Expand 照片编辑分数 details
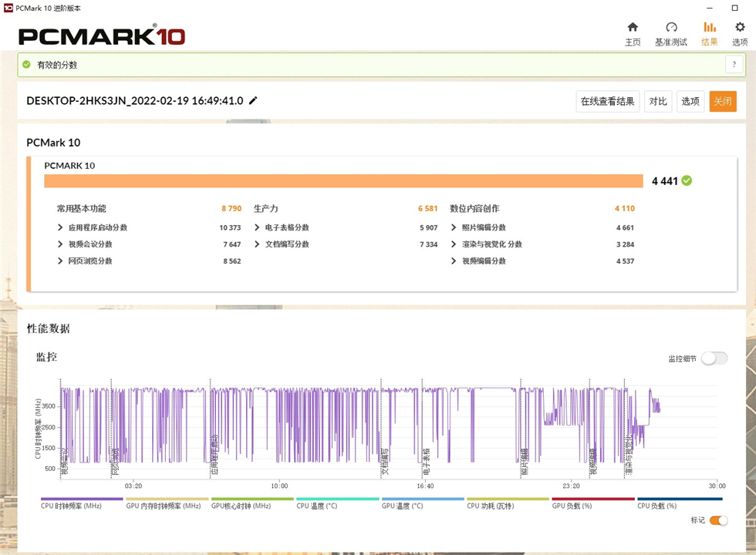This screenshot has height=555, width=756. 454,228
